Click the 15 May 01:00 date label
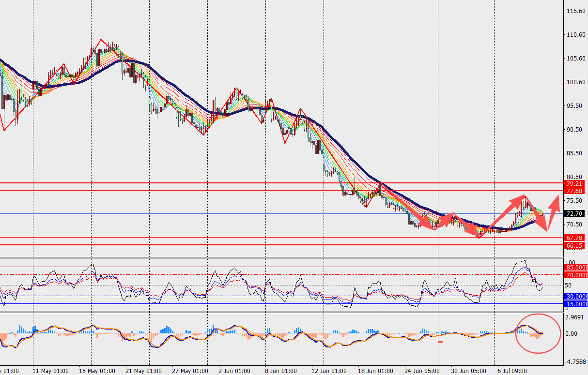588x375 pixels. (x=97, y=371)
